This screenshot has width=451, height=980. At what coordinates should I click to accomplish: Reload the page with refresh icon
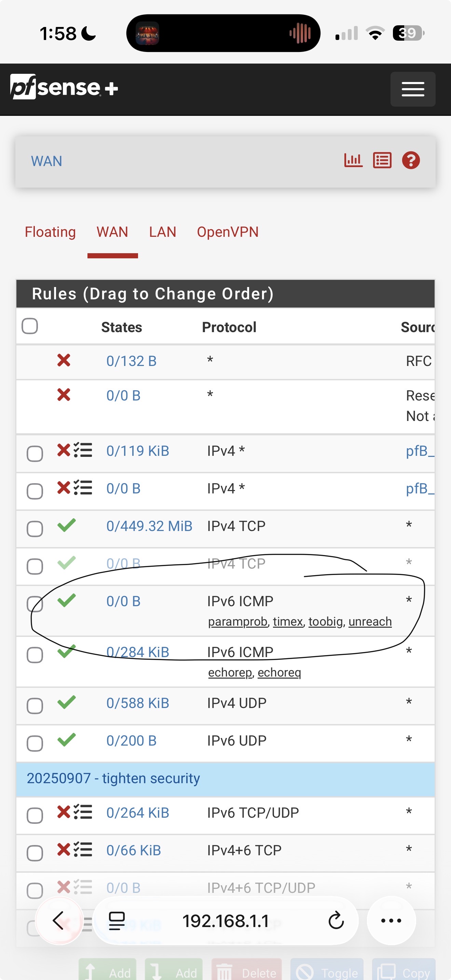[336, 920]
